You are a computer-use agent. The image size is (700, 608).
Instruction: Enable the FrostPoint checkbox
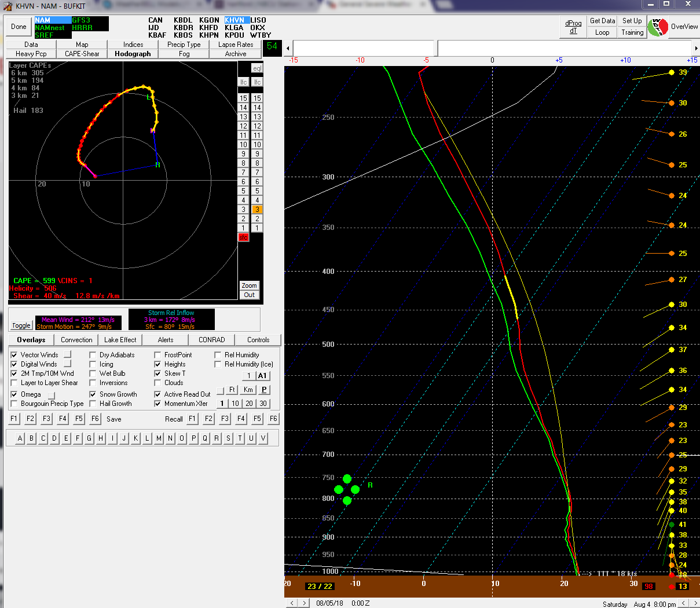pos(157,355)
